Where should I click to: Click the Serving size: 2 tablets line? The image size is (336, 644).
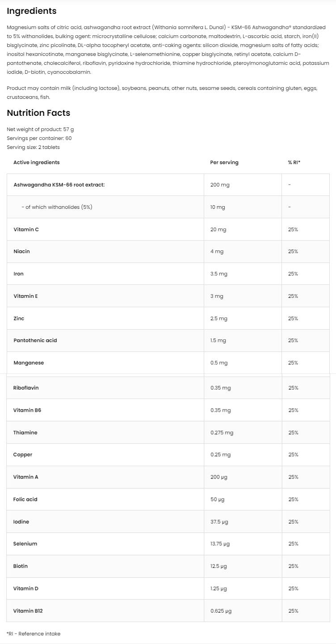point(33,147)
